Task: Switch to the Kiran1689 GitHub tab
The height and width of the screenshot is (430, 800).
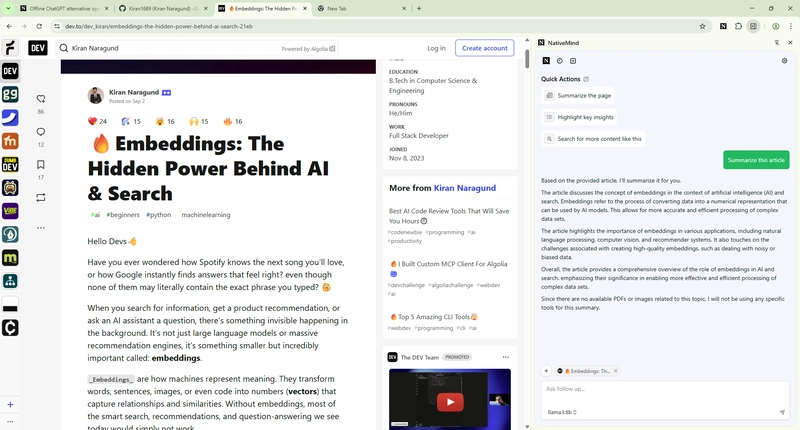Action: pyautogui.click(x=163, y=8)
